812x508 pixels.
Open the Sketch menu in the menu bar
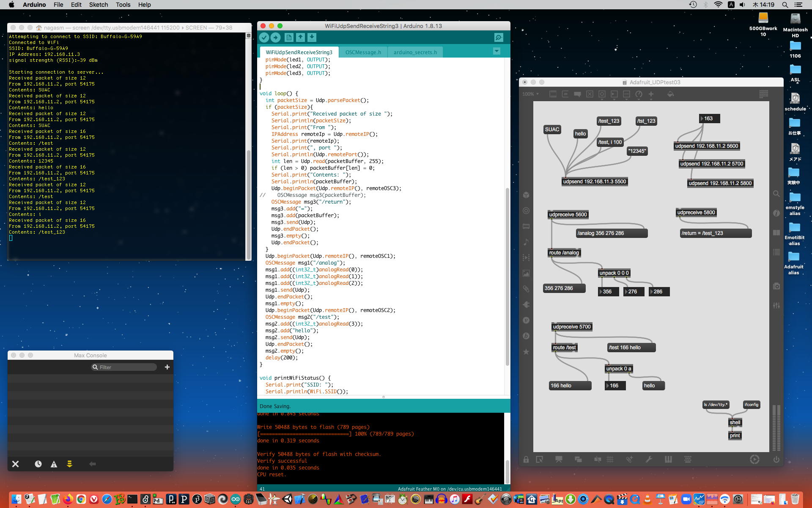(98, 5)
